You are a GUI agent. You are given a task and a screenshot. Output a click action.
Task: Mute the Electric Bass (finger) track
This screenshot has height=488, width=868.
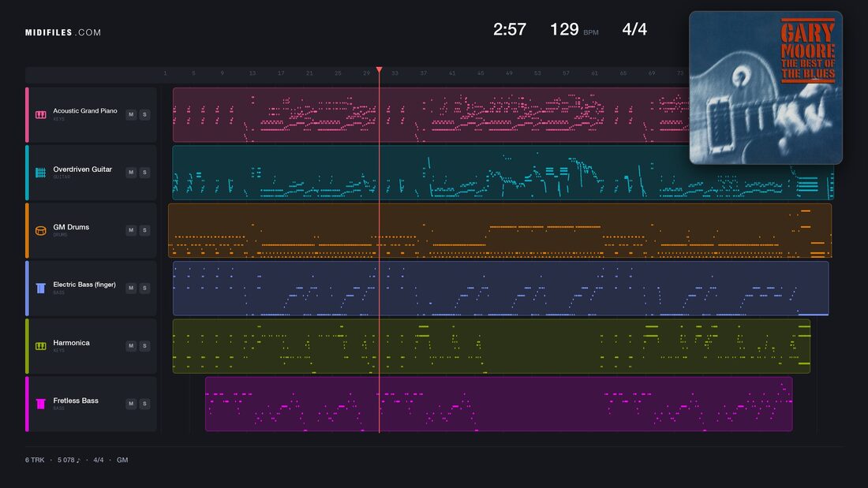click(131, 289)
